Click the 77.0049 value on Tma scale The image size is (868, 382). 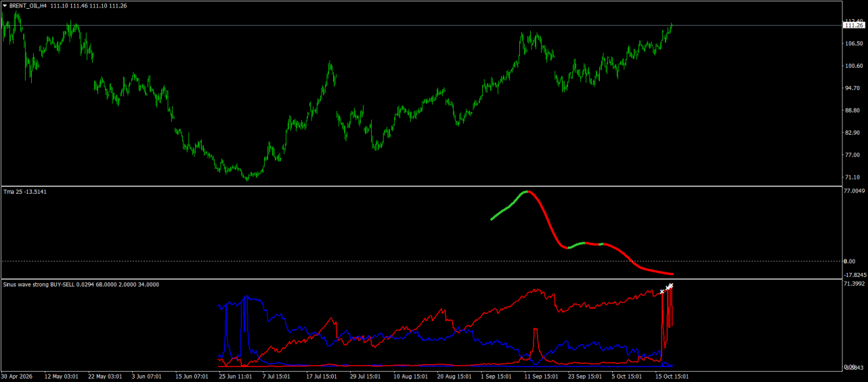pos(855,191)
